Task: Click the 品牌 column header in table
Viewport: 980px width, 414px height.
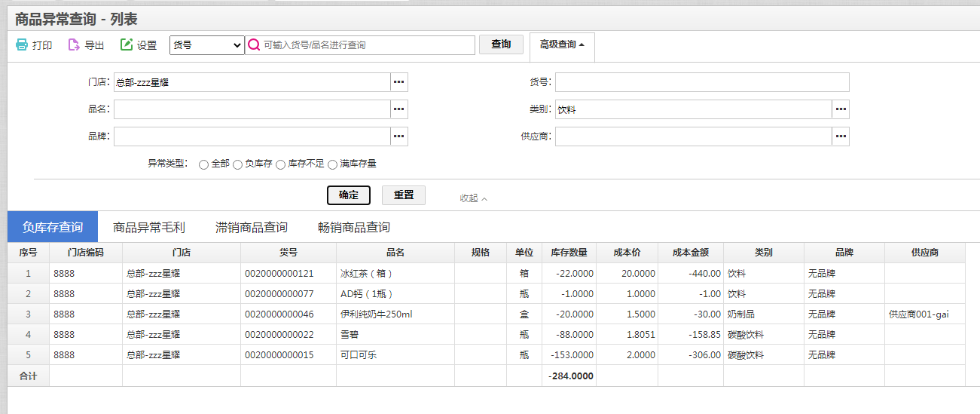Action: 844,253
